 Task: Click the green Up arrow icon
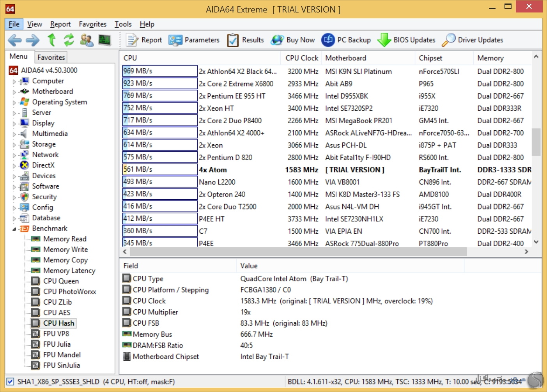51,40
